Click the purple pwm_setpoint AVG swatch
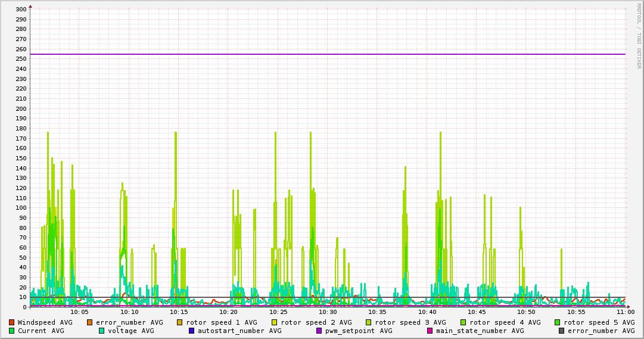Screen dimensions: 644x339 [319, 331]
